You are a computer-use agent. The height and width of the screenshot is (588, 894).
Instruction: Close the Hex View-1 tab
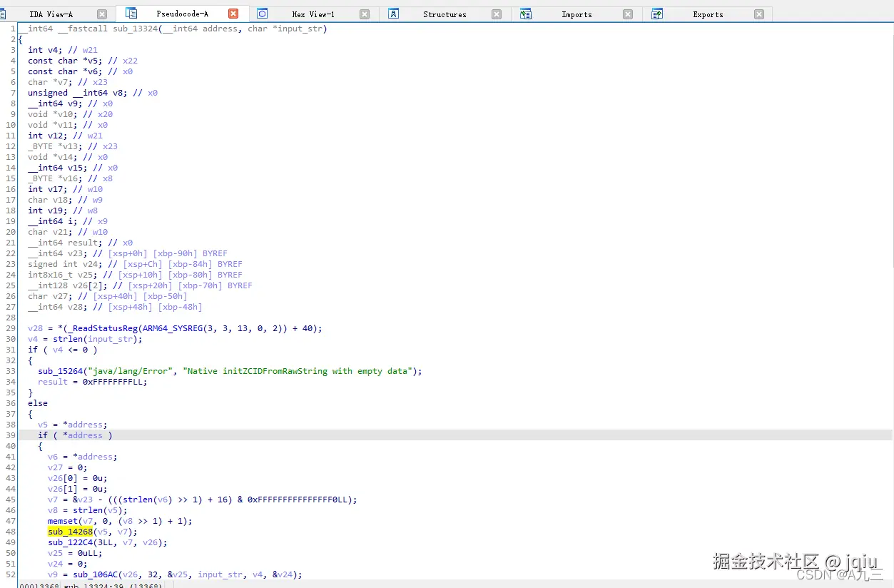[x=365, y=14]
